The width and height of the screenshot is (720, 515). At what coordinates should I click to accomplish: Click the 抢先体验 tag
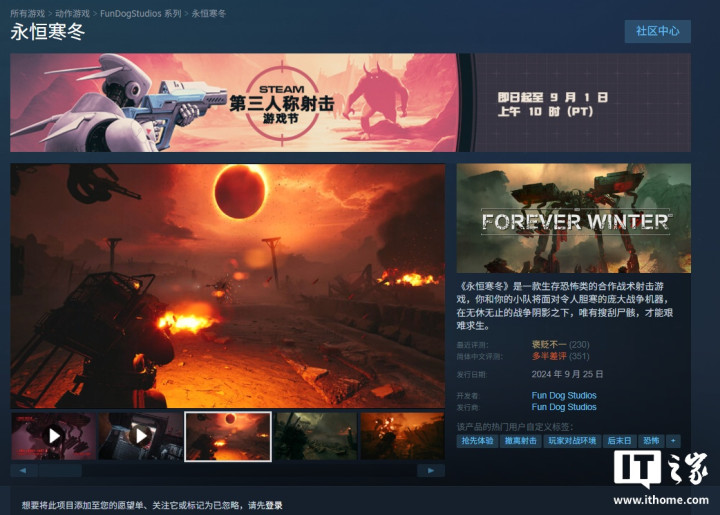tap(478, 441)
